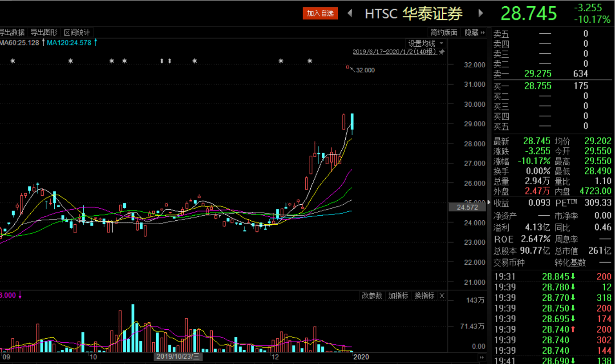Screen dimensions: 615x364
Task: Click the 导出数据 export data button
Action: tap(12, 32)
